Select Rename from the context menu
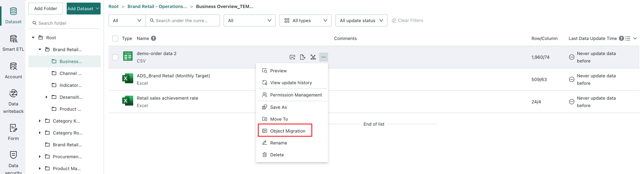The height and width of the screenshot is (174, 644). [x=292, y=143]
